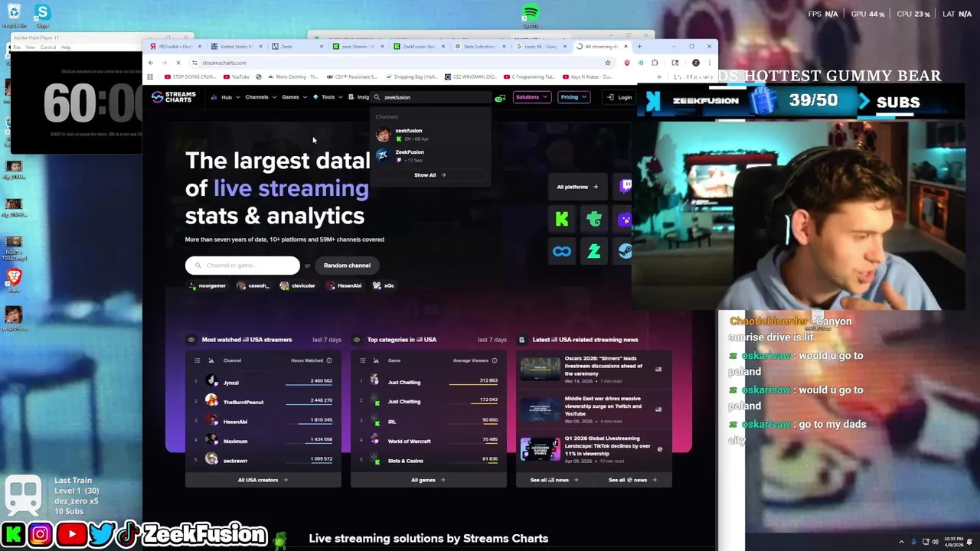Select the xQc suggested channel chip
980x551 pixels.
384,285
